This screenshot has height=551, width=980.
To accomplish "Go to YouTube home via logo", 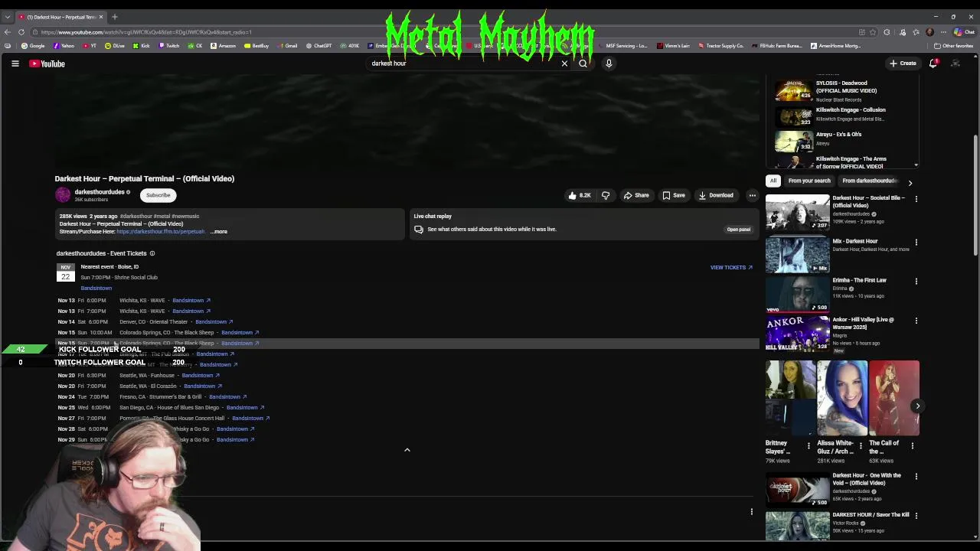I will tap(47, 64).
